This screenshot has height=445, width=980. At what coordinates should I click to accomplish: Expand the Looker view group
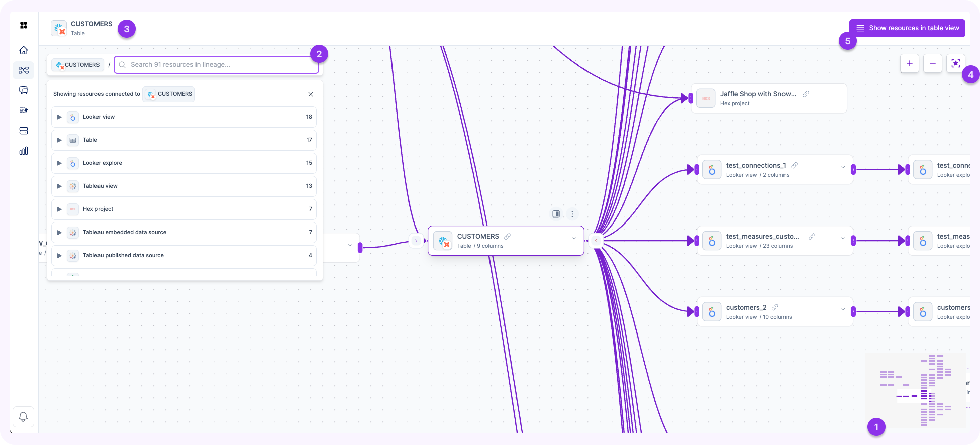59,117
